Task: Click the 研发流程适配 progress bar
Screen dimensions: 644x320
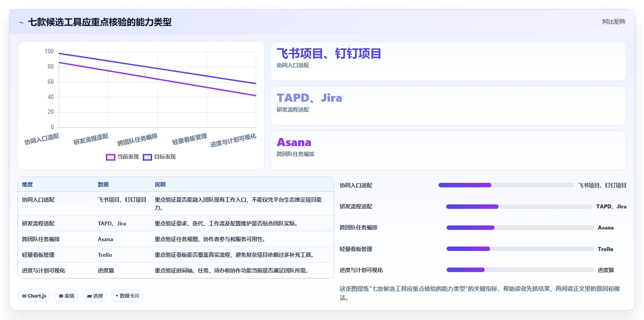Action: tap(519, 207)
